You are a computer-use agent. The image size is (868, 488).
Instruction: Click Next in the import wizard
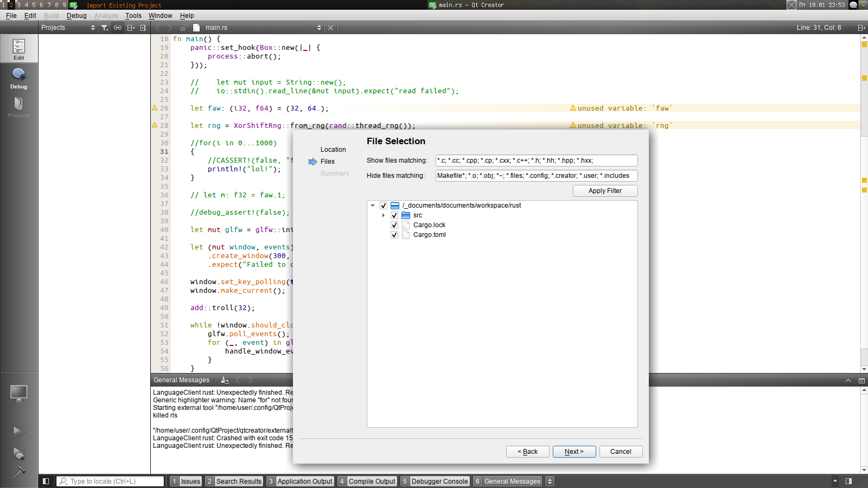[574, 452]
